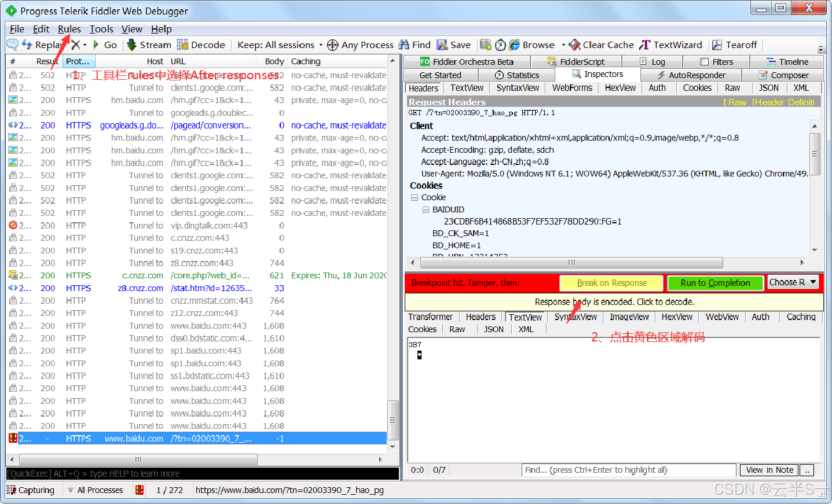Collapse the BAIDUID tree node
This screenshot has width=832, height=504.
(426, 209)
